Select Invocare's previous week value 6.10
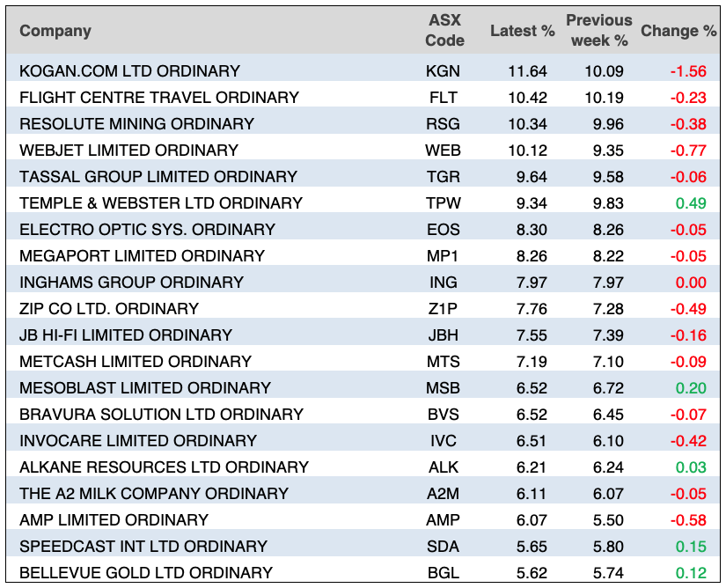Viewport: 726px width, 588px height. [x=609, y=440]
